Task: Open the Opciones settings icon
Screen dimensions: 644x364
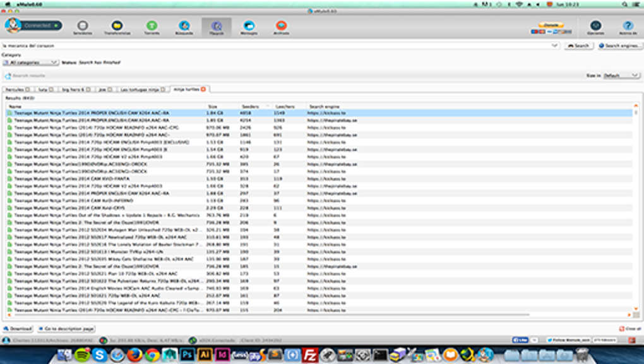Action: tap(595, 28)
